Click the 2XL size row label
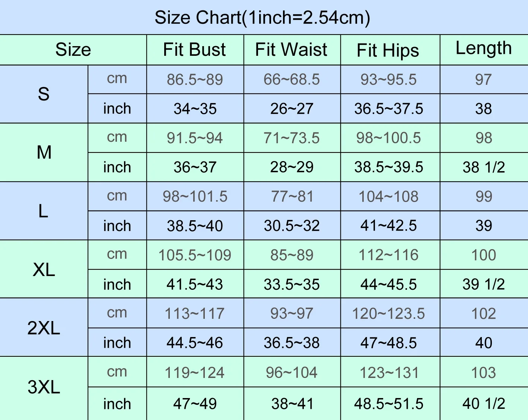528x420 pixels. (x=44, y=328)
